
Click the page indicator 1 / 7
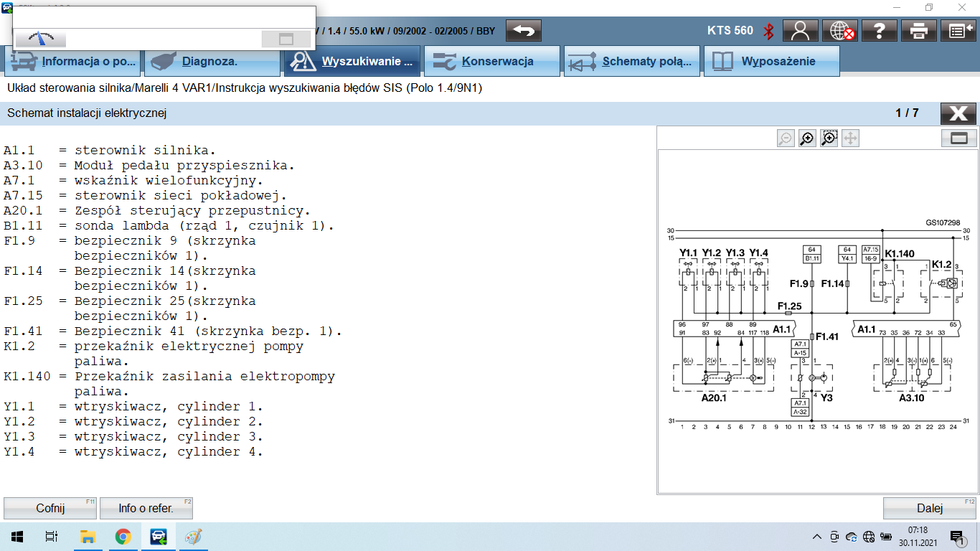[907, 113]
